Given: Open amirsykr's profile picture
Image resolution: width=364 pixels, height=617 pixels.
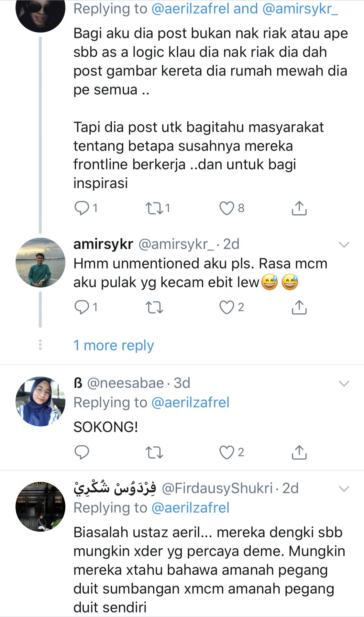Looking at the screenshot, I should 40,262.
